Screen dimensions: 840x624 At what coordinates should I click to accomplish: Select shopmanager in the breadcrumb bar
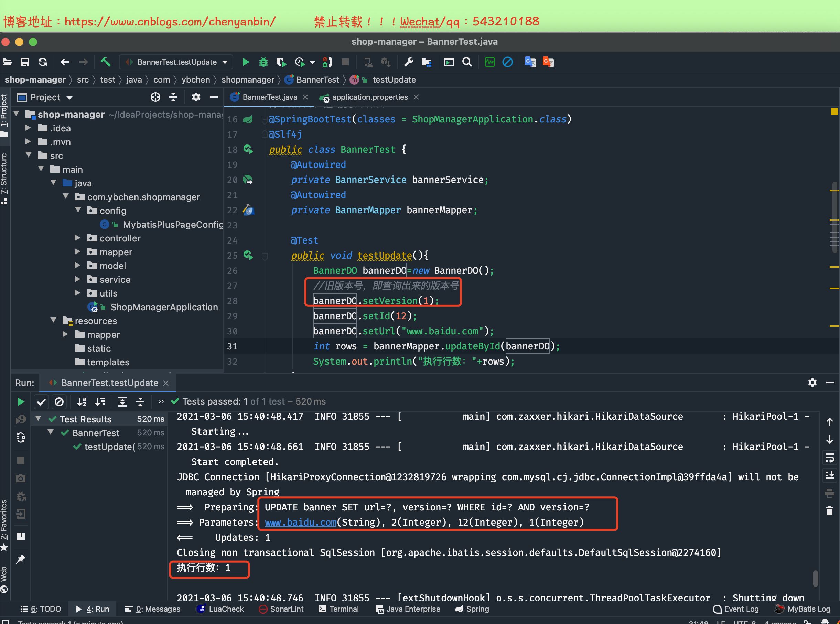click(248, 80)
